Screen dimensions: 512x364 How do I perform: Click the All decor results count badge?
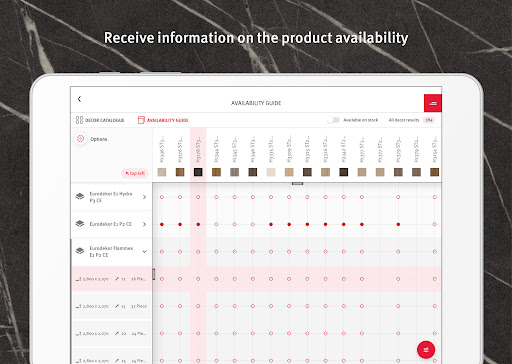[x=429, y=120]
